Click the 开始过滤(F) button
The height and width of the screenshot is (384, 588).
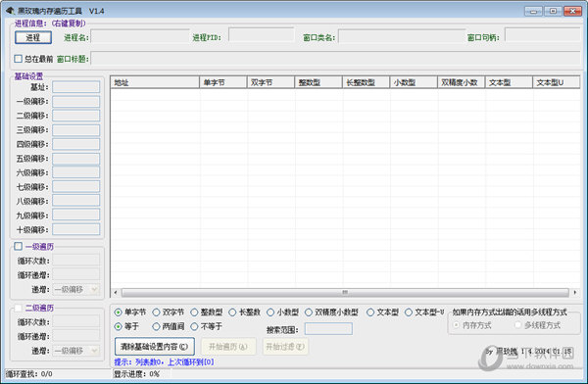tap(285, 347)
